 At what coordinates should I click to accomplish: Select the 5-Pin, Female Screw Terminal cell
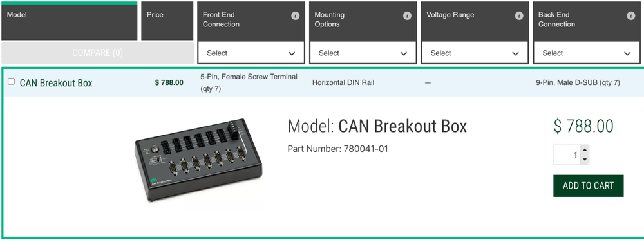click(249, 82)
